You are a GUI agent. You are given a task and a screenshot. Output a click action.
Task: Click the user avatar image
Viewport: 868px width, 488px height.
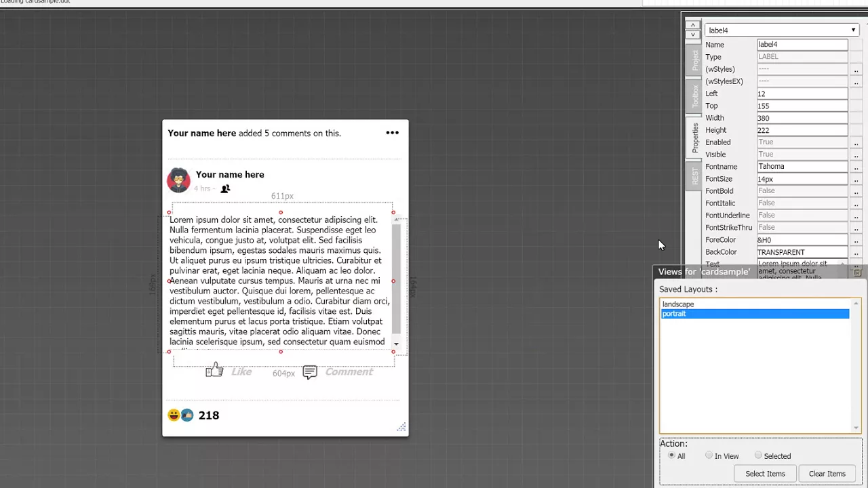click(x=178, y=180)
